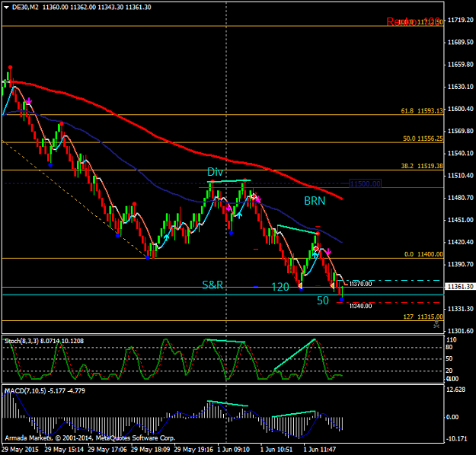Click the '1 Jun 10:51' time axis label
This screenshot has width=476, height=455.
tap(276, 450)
